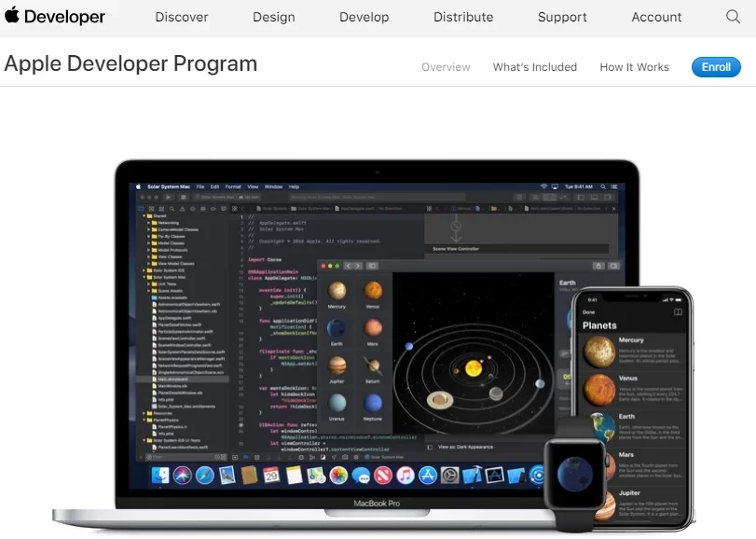Image resolution: width=756 pixels, height=539 pixels.
Task: Click the share icon in the Solar System window
Action: tap(598, 266)
